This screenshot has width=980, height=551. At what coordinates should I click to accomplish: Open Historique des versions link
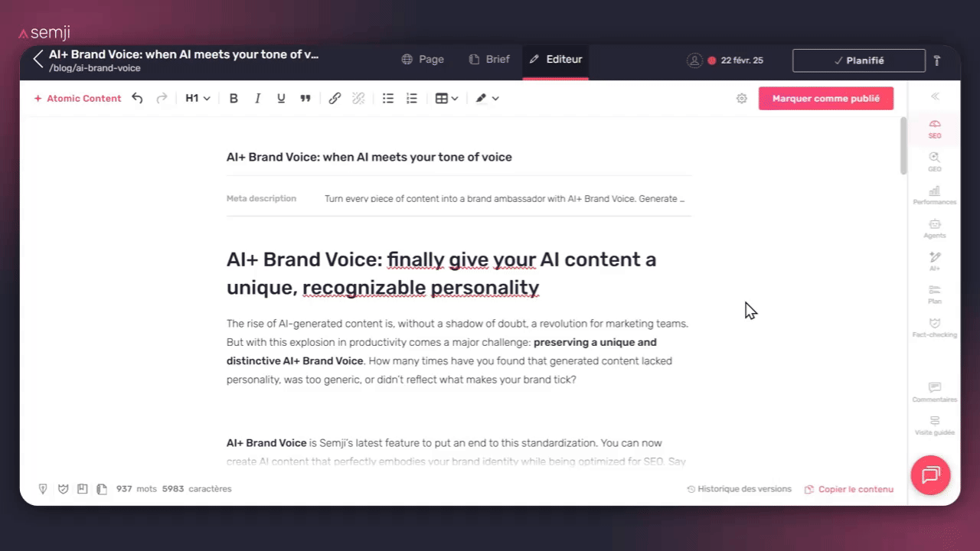tap(739, 489)
